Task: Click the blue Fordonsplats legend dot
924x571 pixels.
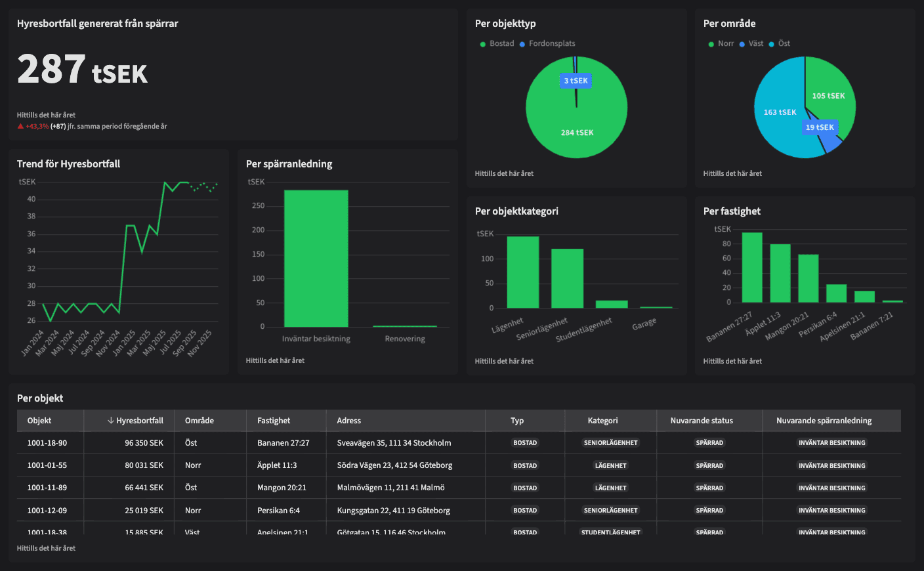Action: [x=522, y=44]
